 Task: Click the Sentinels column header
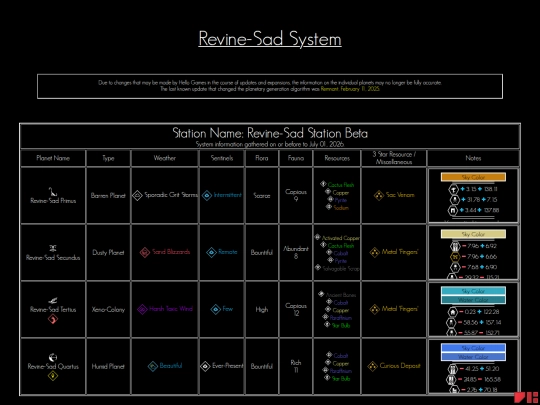(222, 158)
